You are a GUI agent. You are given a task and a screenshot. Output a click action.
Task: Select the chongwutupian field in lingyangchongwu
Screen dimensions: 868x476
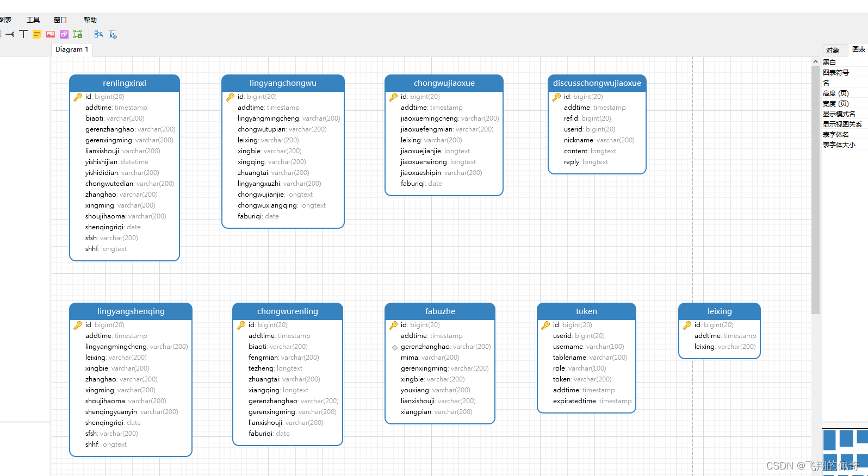tap(283, 129)
